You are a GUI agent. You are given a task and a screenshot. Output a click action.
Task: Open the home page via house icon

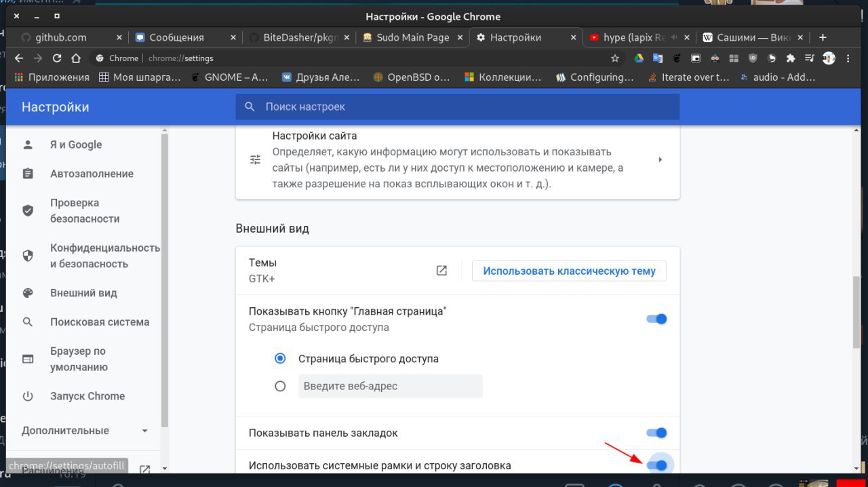[76, 58]
